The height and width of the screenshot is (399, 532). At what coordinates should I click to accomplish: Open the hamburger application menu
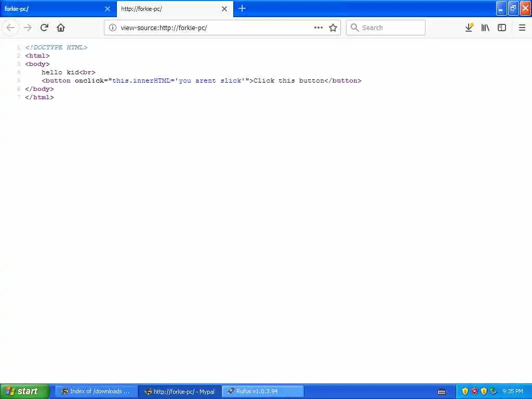[x=522, y=28]
